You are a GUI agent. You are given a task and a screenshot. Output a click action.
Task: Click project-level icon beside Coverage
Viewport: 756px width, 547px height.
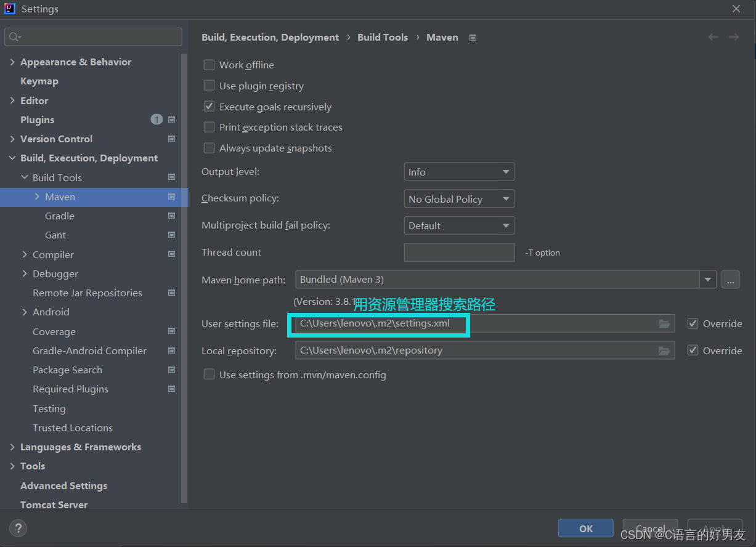click(x=172, y=331)
